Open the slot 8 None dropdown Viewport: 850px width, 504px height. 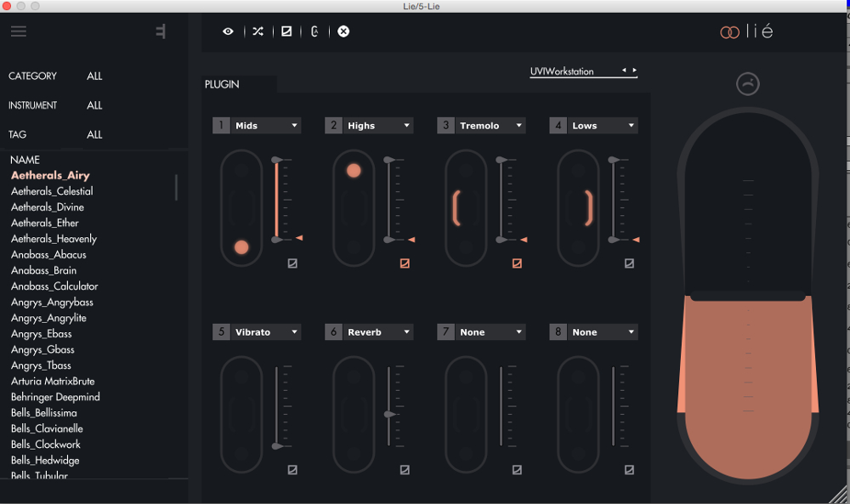coord(603,331)
